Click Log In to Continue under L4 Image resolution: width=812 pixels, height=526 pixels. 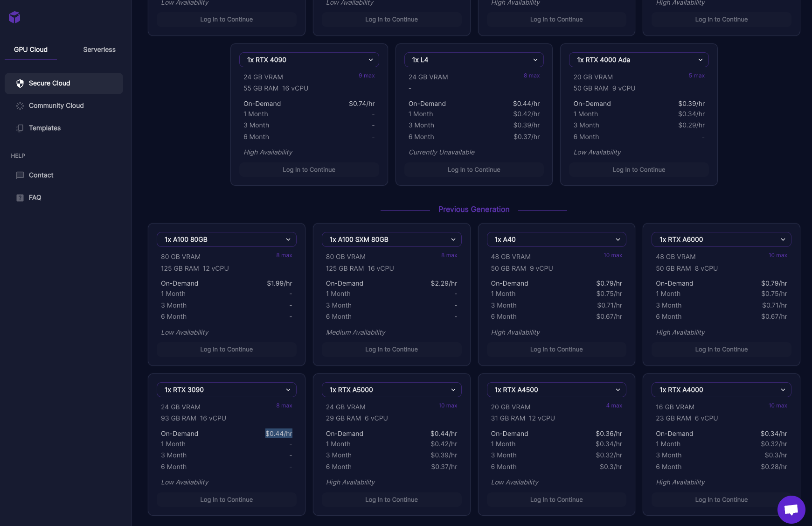pos(474,170)
